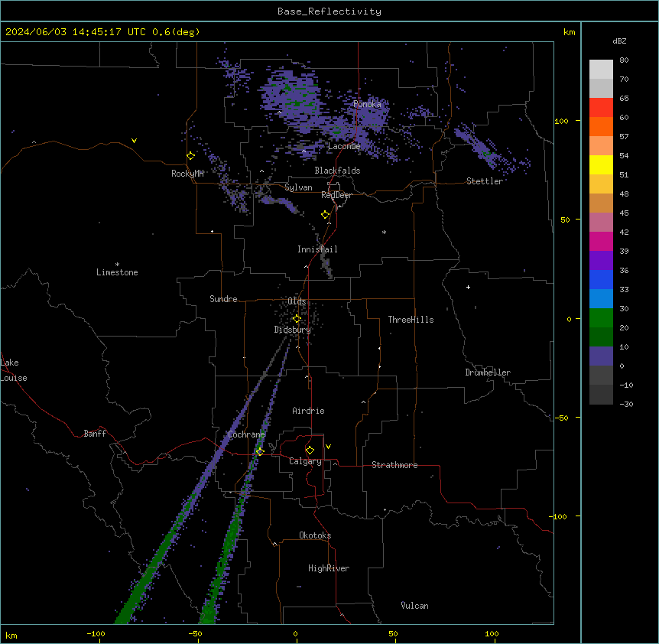The image size is (659, 644).
Task: Click the Didsbury label
Action: tap(293, 330)
